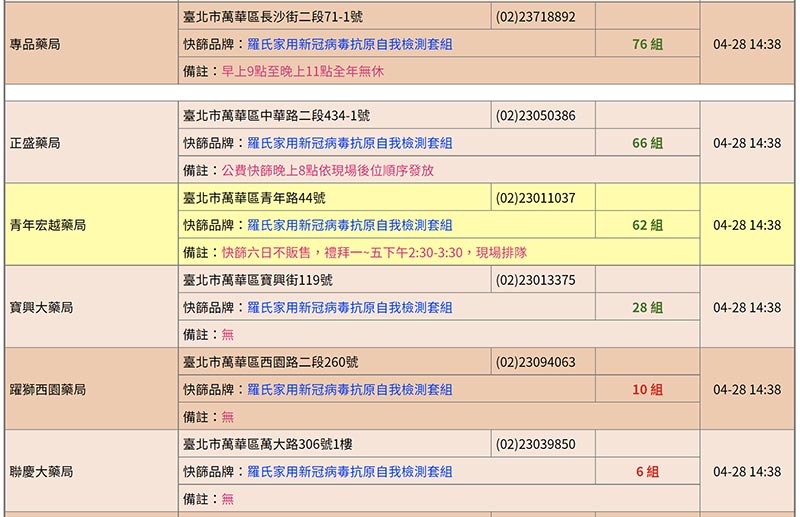This screenshot has height=517, width=800.
Task: Click the address 臺北市萬華區長沙街二段71-1號
Action: [273, 17]
